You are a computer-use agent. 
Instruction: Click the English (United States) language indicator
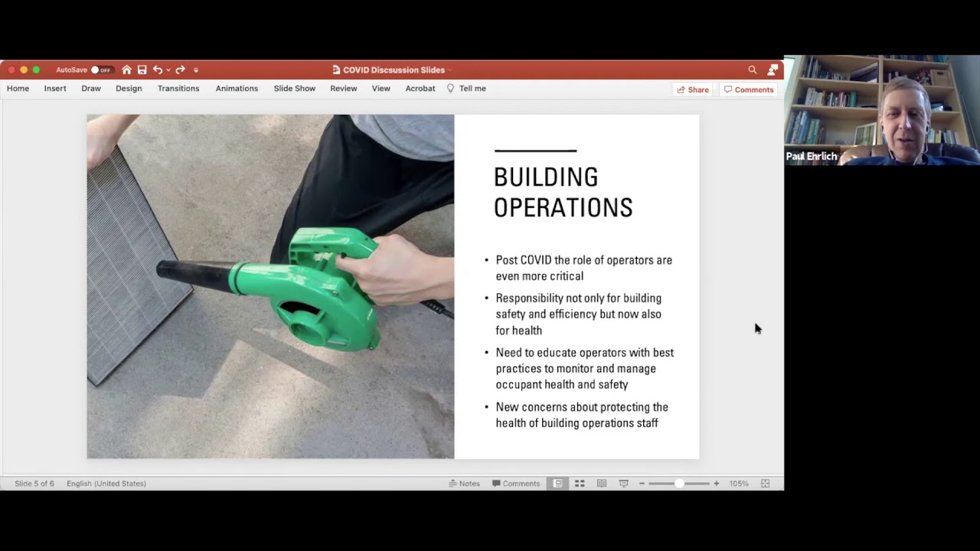pyautogui.click(x=106, y=484)
